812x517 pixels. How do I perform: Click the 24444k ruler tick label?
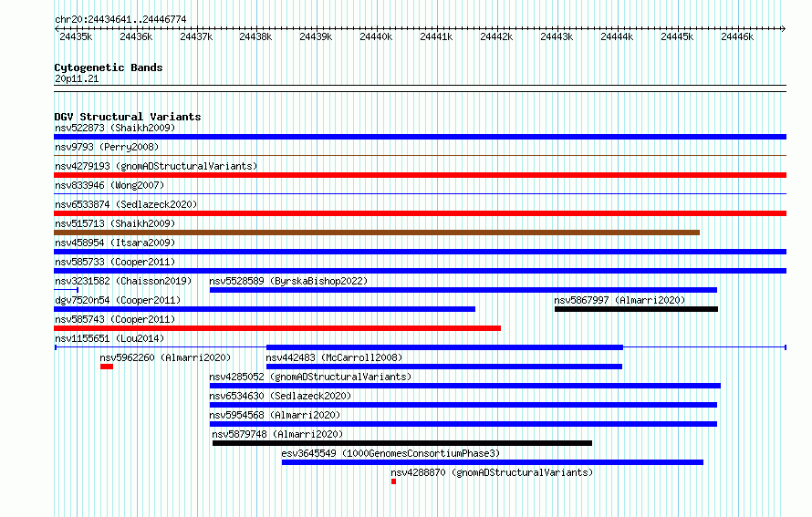tap(617, 36)
